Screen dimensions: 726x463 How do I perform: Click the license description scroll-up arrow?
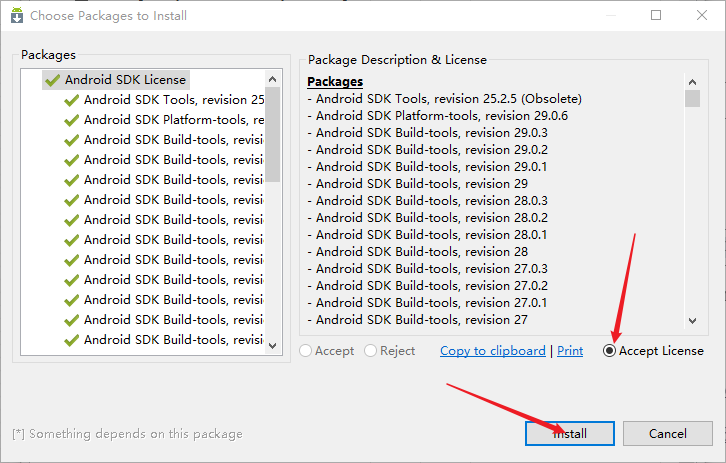click(x=692, y=82)
